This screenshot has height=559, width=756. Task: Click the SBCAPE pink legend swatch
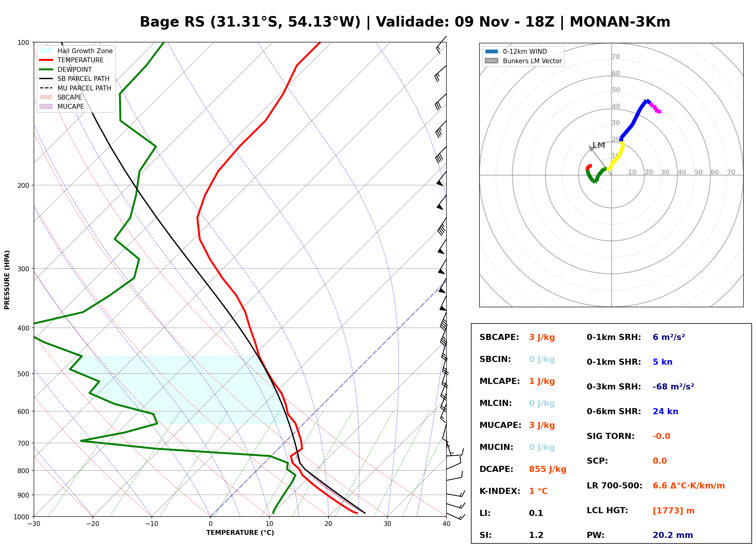point(46,97)
